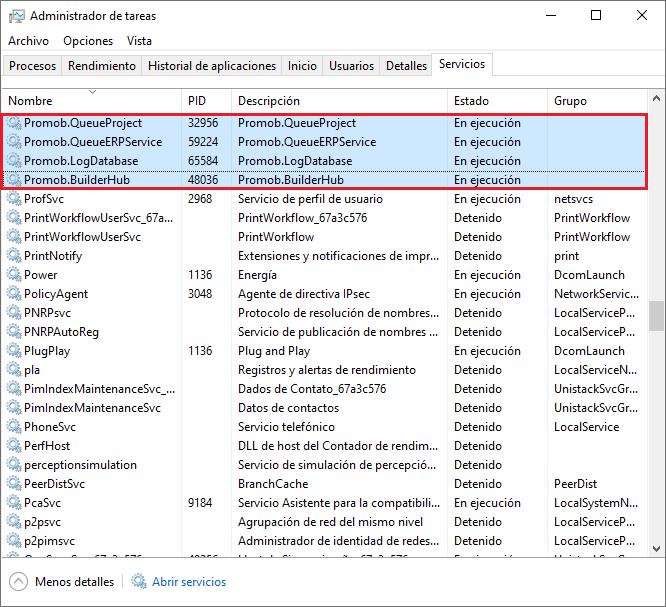
Task: Click the Task Manager title bar icon
Action: [17, 16]
